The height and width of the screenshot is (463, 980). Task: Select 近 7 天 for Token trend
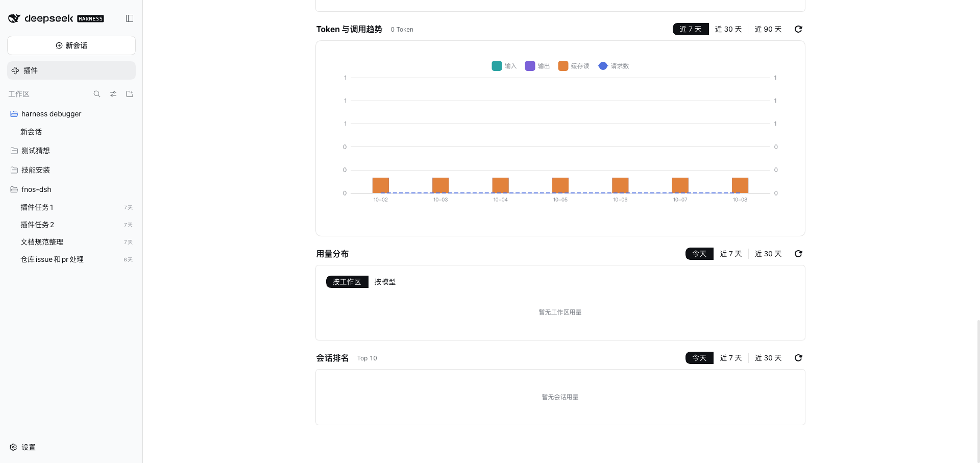[691, 29]
